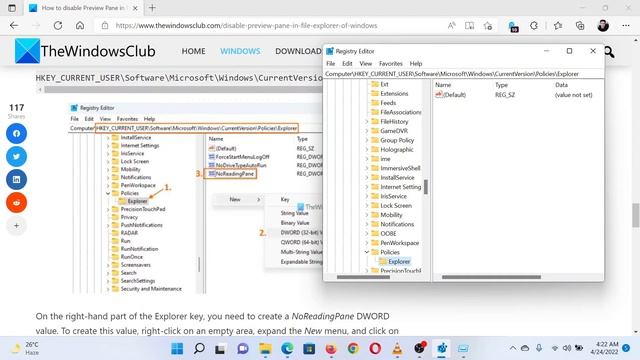Screen dimensions: 640x360
Task: Open a new browser tab
Action: [152, 8]
